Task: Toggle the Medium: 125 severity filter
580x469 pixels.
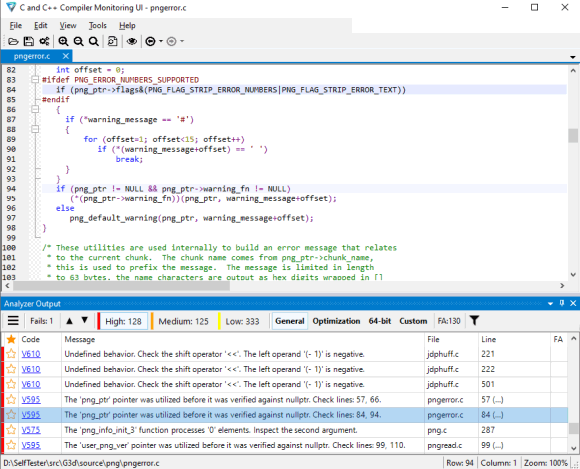Action: click(x=183, y=321)
